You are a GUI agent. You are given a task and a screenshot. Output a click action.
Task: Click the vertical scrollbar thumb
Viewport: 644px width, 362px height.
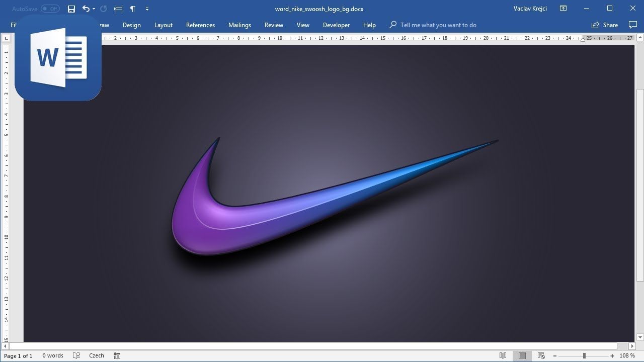click(x=640, y=185)
